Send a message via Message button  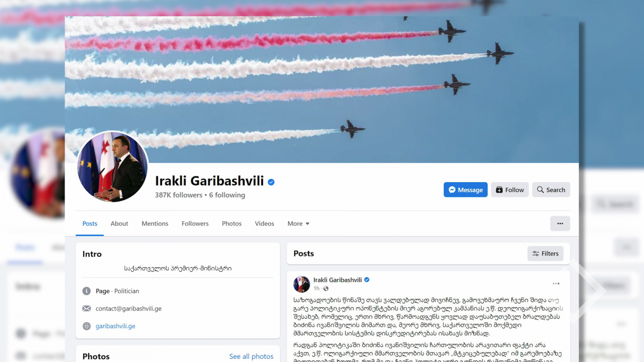click(x=465, y=190)
